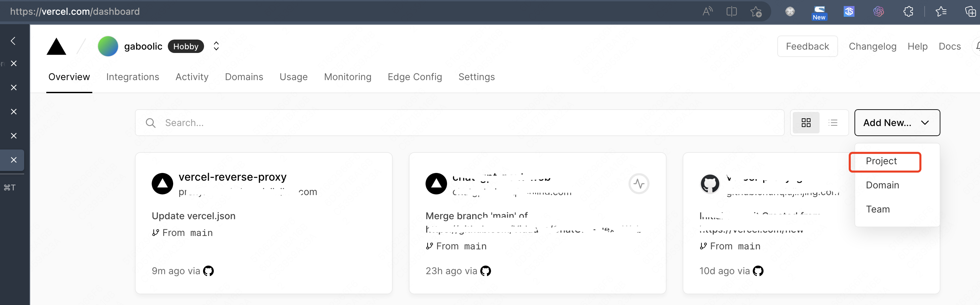The height and width of the screenshot is (305, 980).
Task: Click the second project's Vercel icon
Action: pos(436,184)
